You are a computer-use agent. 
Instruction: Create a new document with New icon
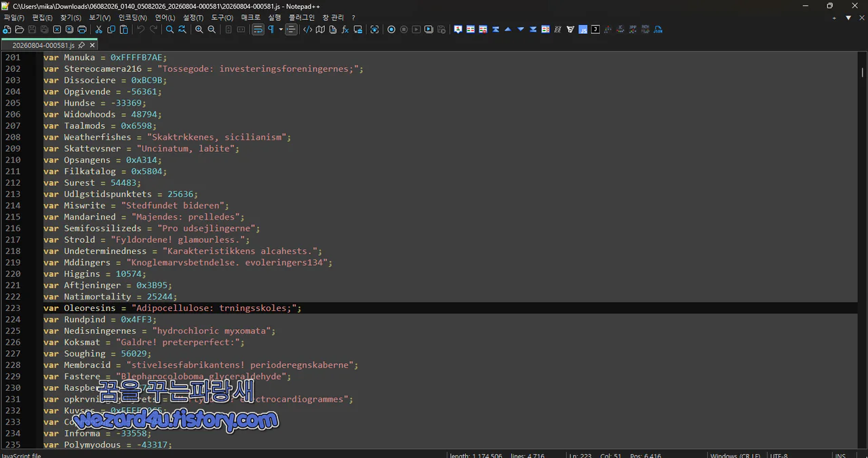(x=7, y=30)
